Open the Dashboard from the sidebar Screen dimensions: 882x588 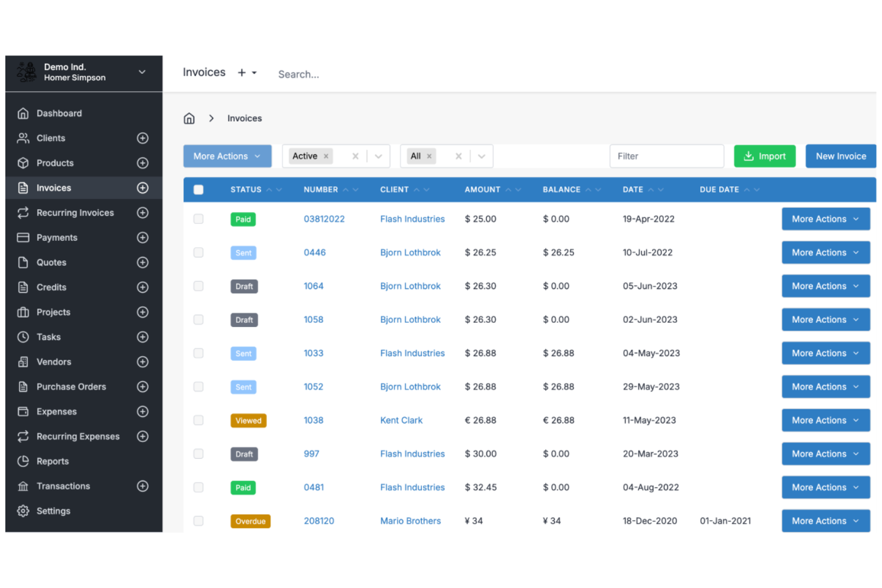(59, 113)
